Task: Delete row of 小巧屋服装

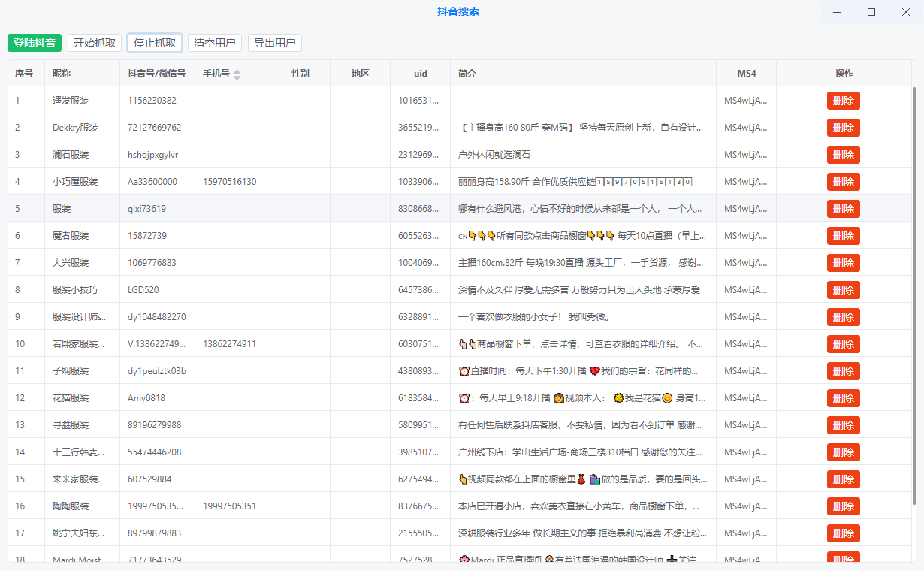Action: [x=844, y=182]
